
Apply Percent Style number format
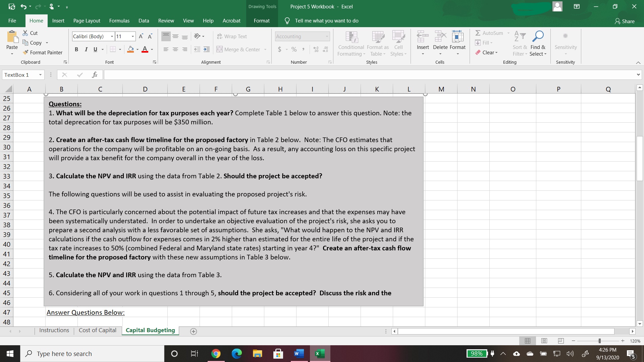pos(294,49)
